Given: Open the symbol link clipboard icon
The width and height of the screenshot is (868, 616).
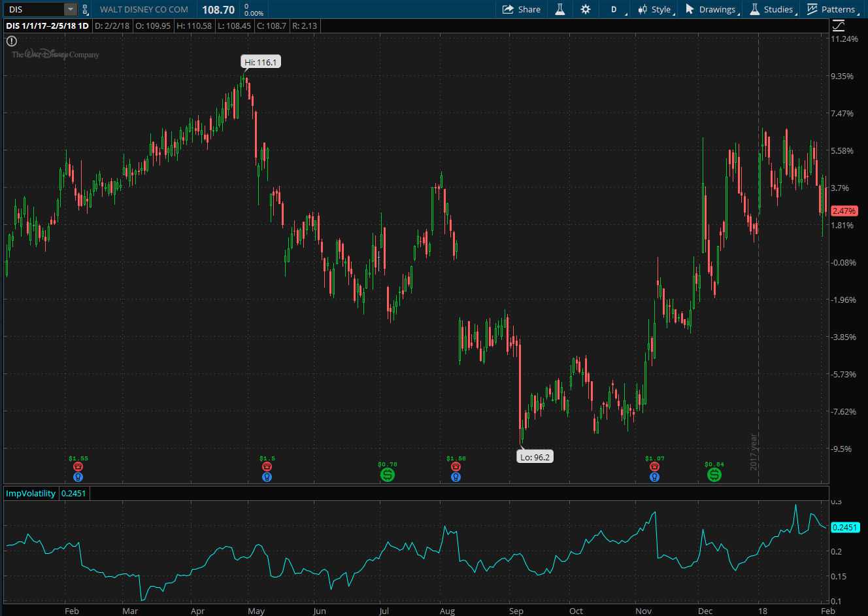Looking at the screenshot, I should coord(85,9).
